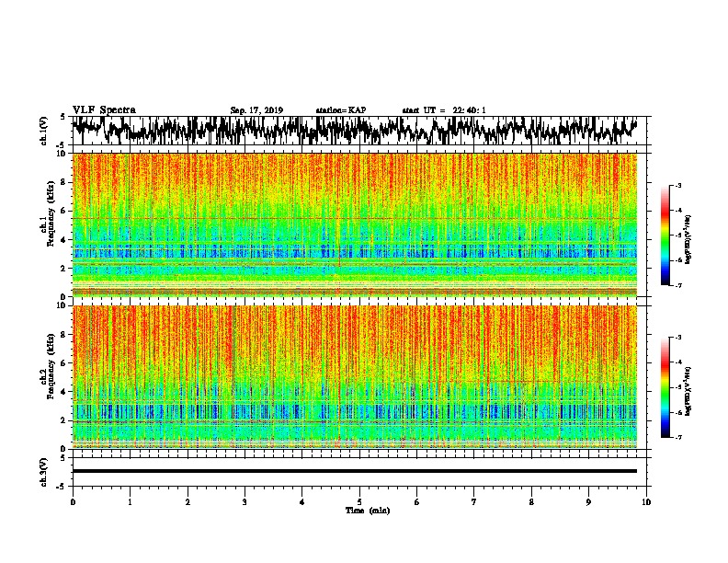Click the '-7' label on ch.2 colorbar
Screen dimensions: 728x563
click(x=677, y=437)
